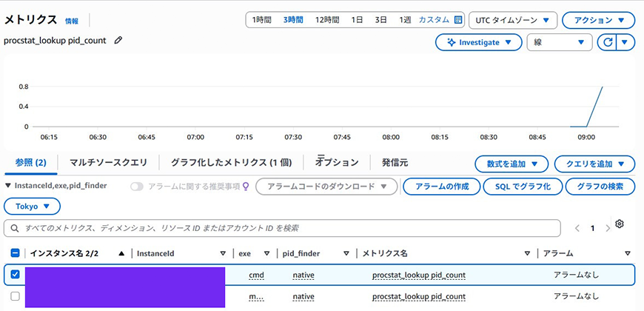Open the 線 graph type dropdown
The height and width of the screenshot is (311, 644).
point(559,42)
